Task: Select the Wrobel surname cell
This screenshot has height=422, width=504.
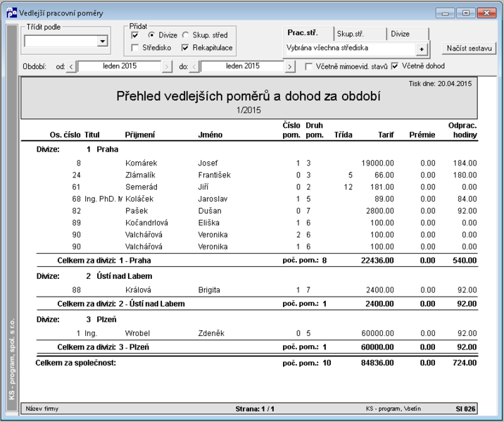Action: pos(137,333)
